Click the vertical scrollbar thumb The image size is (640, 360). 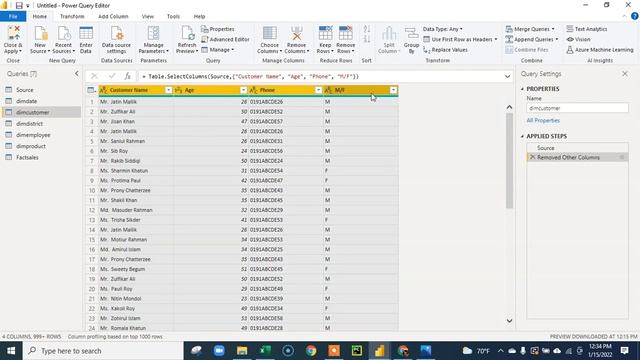point(509,161)
